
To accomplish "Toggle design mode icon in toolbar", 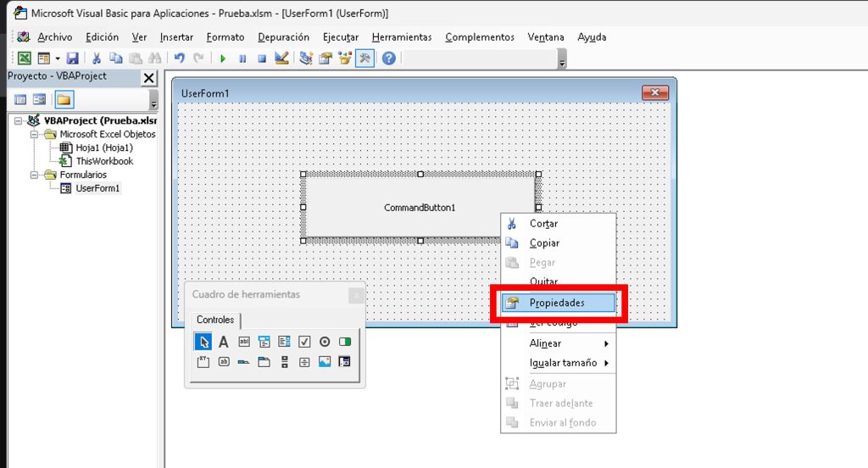I will (282, 58).
